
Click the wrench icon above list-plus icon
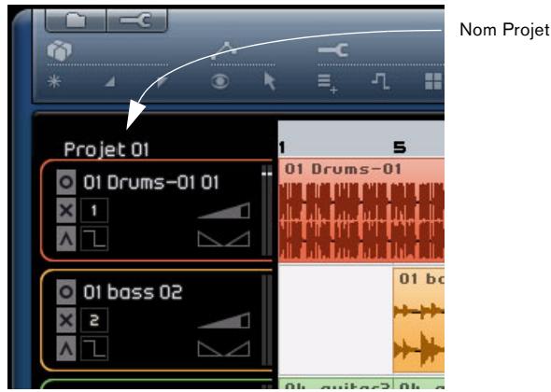[333, 49]
